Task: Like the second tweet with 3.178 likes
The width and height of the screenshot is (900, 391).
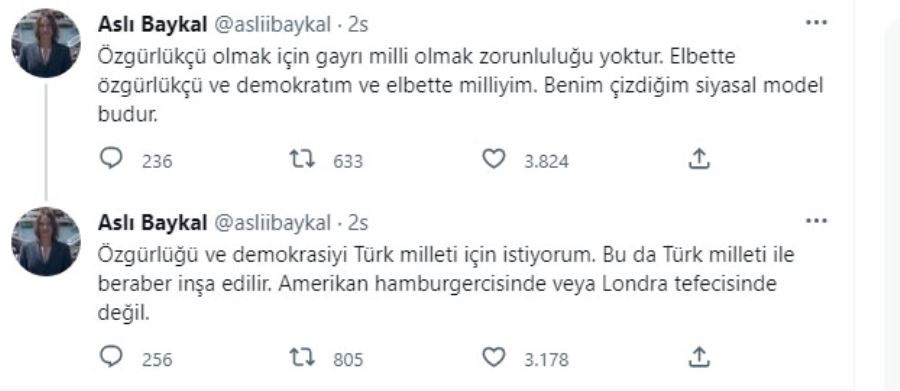Action: click(x=493, y=358)
